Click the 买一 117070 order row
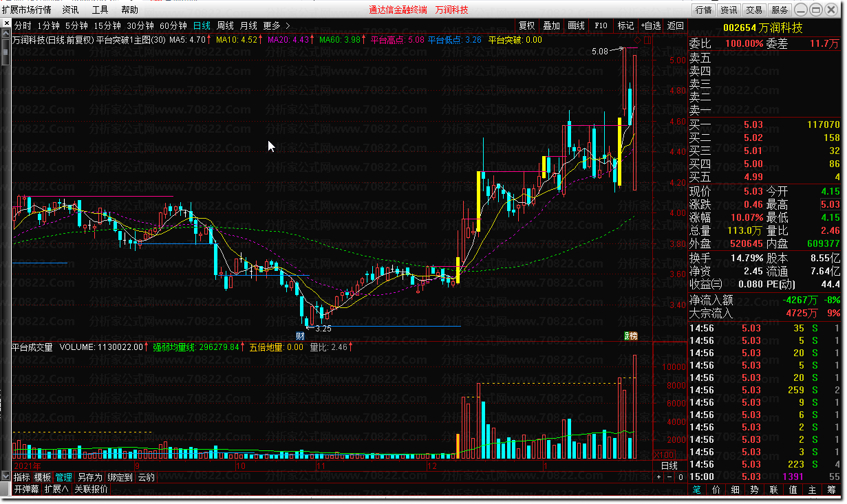The width and height of the screenshot is (847, 504). coord(764,124)
